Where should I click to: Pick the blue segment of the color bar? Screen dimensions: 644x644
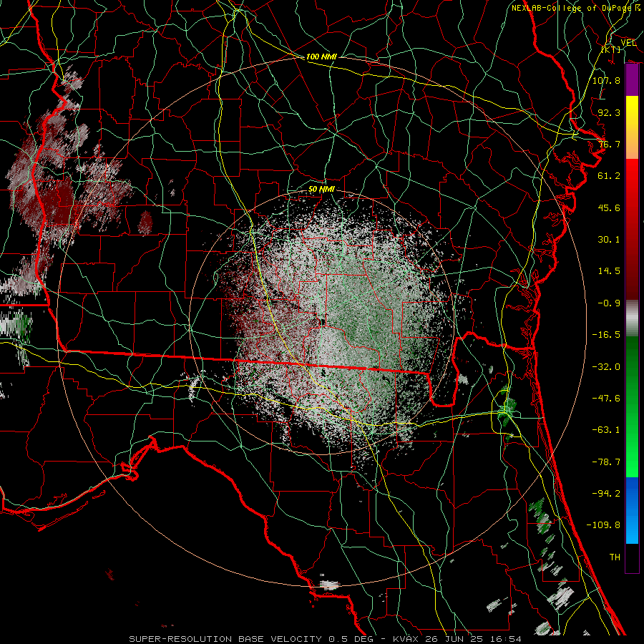[x=632, y=510]
